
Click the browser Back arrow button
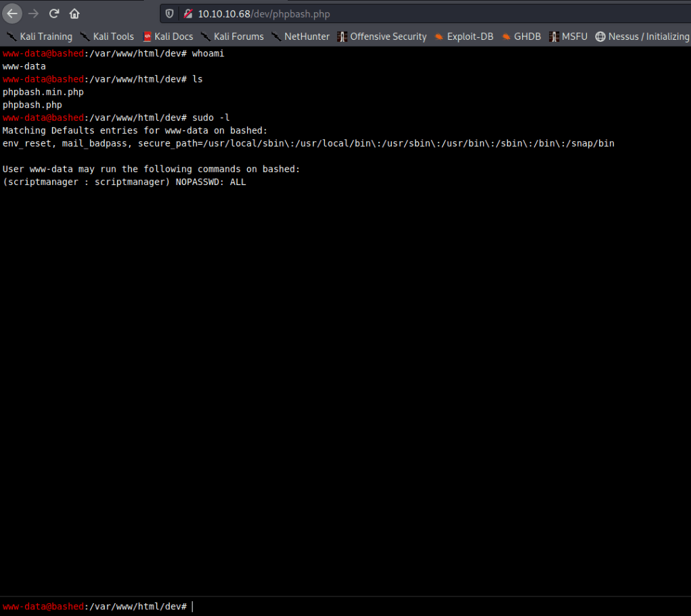(13, 14)
